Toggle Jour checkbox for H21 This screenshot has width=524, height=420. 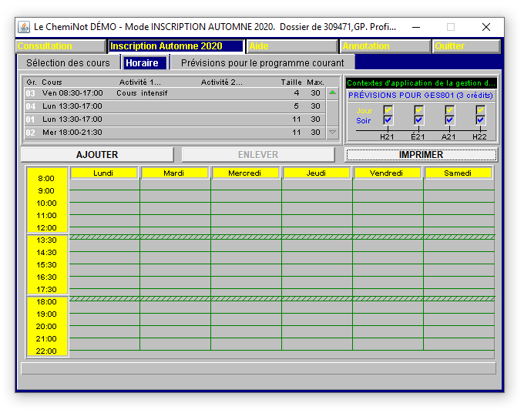[x=388, y=109]
